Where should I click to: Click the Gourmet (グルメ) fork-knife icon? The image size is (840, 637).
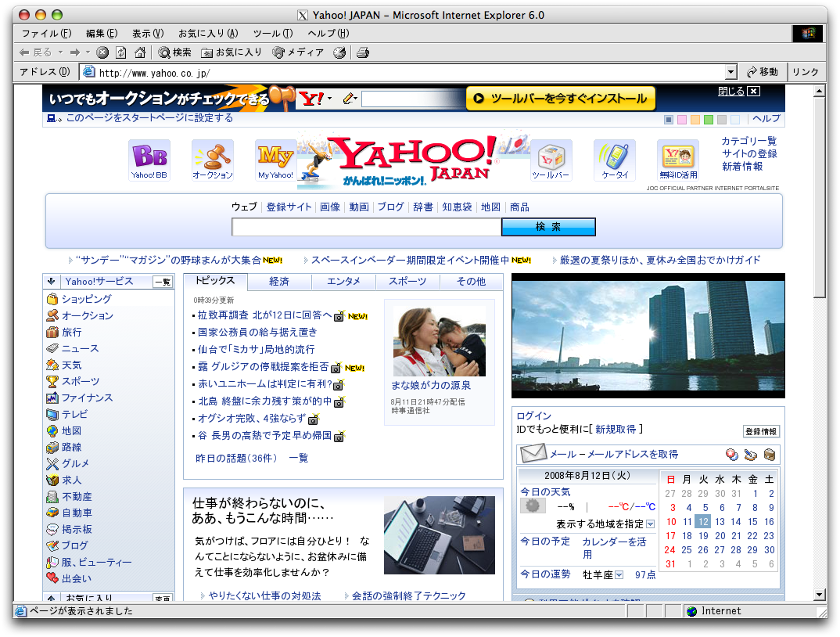(x=52, y=464)
